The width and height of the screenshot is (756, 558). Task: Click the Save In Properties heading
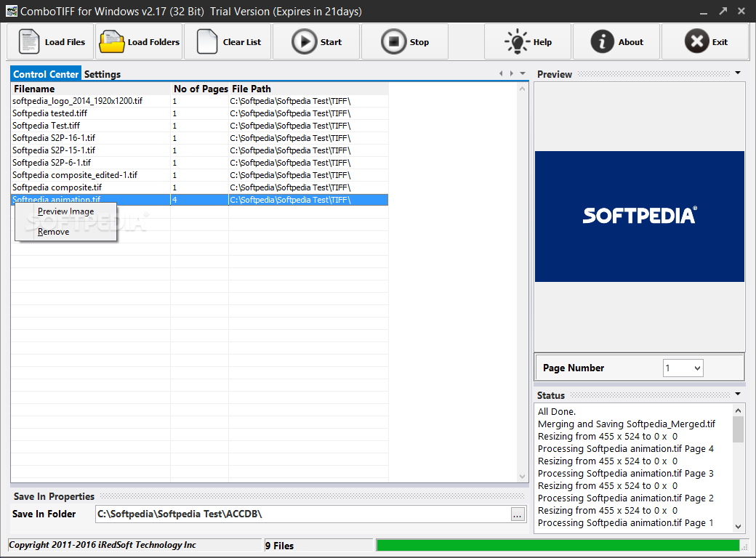(x=54, y=496)
